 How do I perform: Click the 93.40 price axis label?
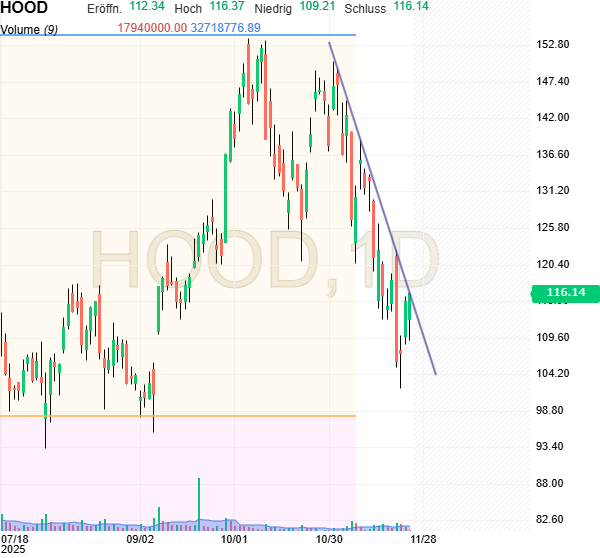[x=549, y=446]
